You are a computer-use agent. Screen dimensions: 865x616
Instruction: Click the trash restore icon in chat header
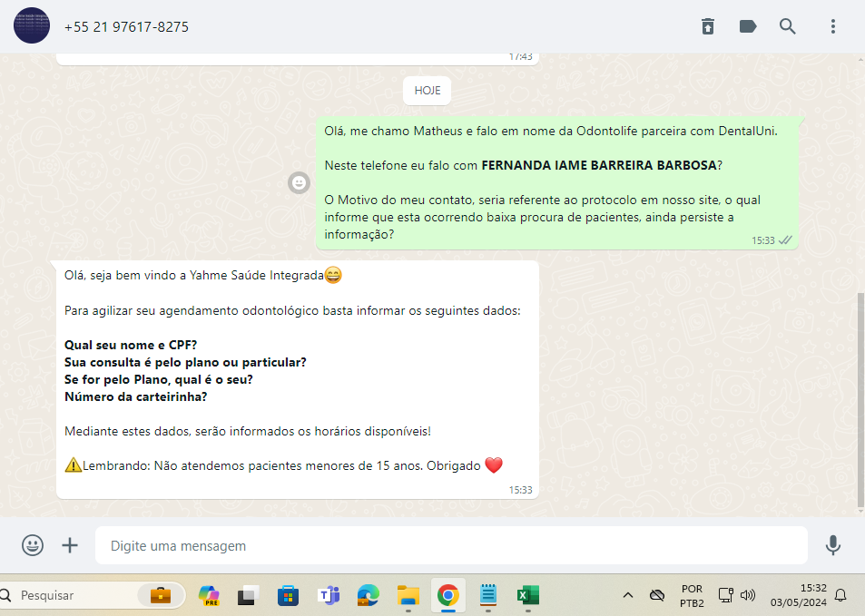(708, 26)
